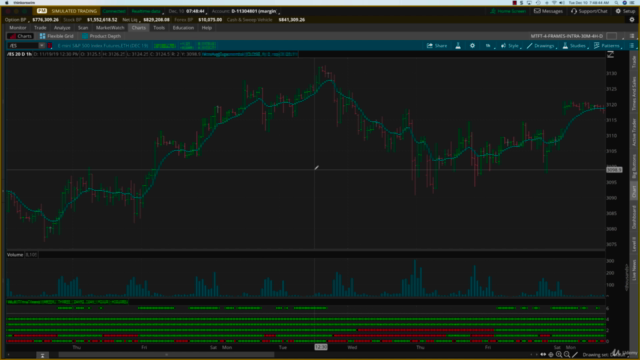The height and width of the screenshot is (360, 640).
Task: Click the volume icon in menu bar
Action: click(x=562, y=3)
